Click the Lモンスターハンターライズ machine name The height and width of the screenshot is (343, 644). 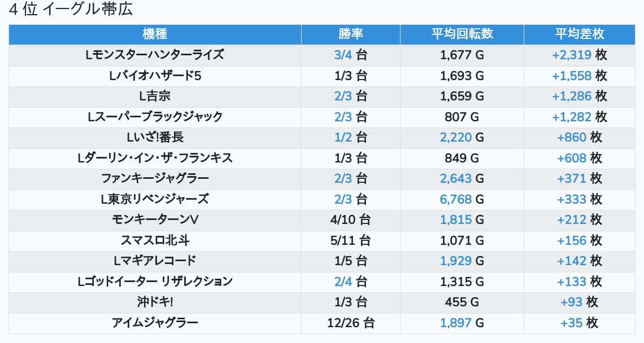155,55
